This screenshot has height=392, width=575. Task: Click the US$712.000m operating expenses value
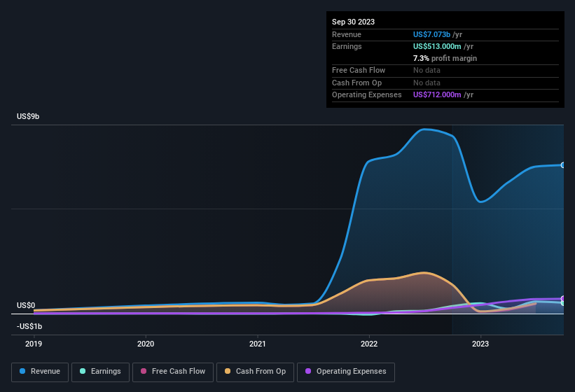[437, 94]
